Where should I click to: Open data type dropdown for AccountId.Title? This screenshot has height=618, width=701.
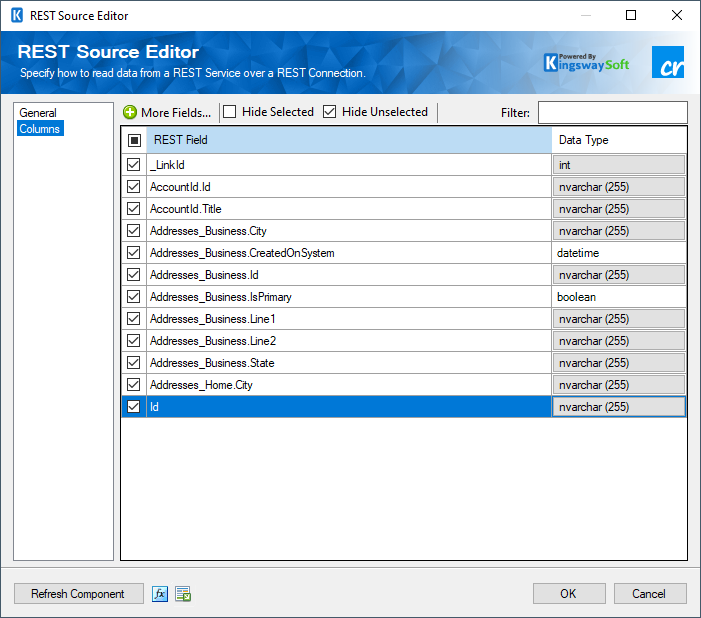619,208
